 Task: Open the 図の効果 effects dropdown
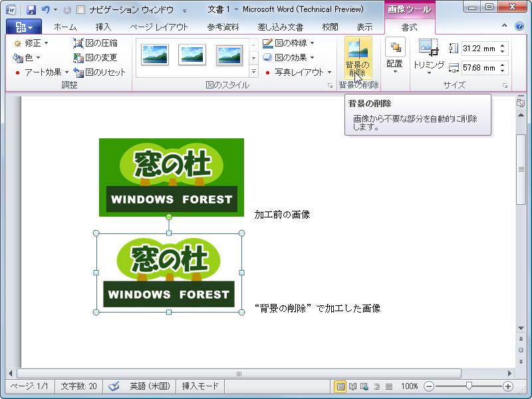click(x=289, y=58)
